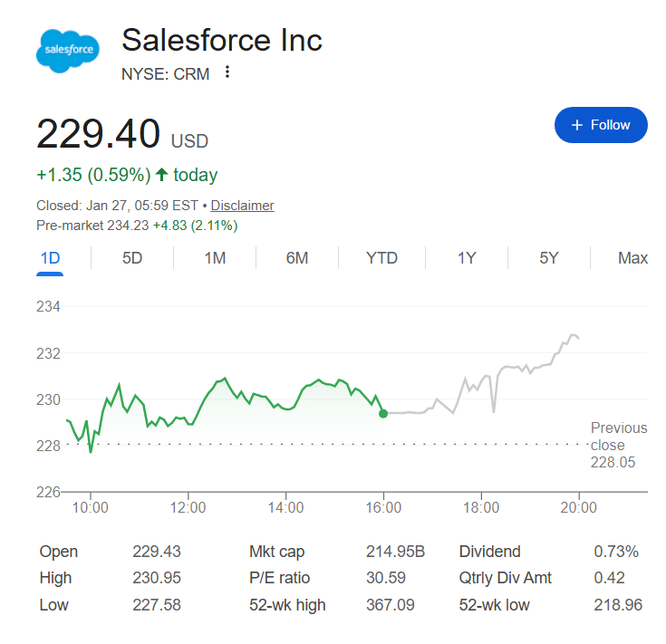Select the 1D chart tab
This screenshot has width=666, height=644.
point(50,258)
